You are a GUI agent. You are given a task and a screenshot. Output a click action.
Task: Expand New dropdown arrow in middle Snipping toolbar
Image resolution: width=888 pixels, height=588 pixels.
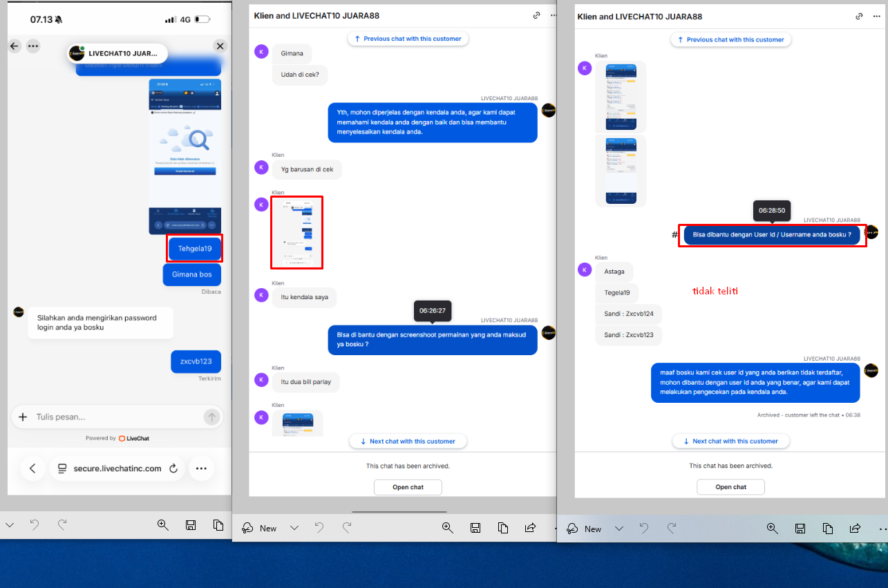pos(294,528)
